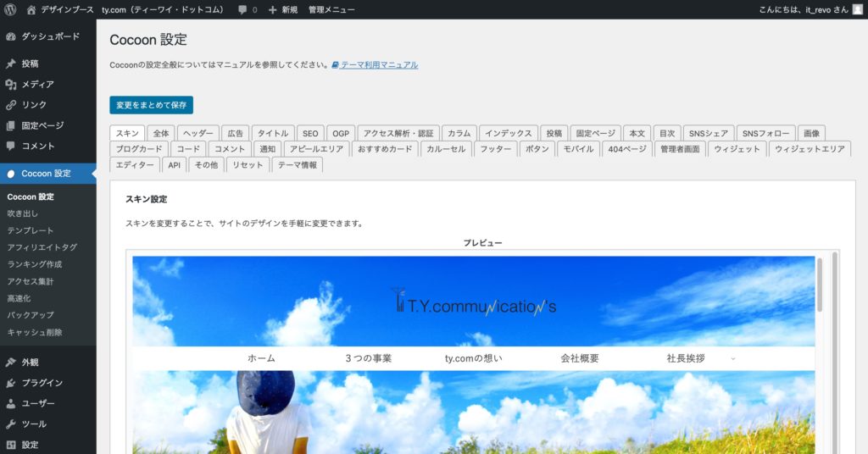Open ツール tools menu in sidebar
Image resolution: width=868 pixels, height=454 pixels.
[34, 424]
